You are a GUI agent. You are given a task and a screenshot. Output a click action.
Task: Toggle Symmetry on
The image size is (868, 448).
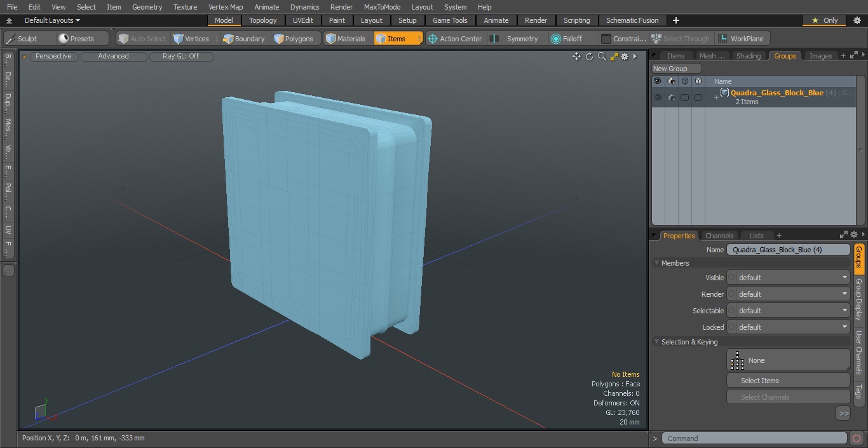pyautogui.click(x=516, y=39)
